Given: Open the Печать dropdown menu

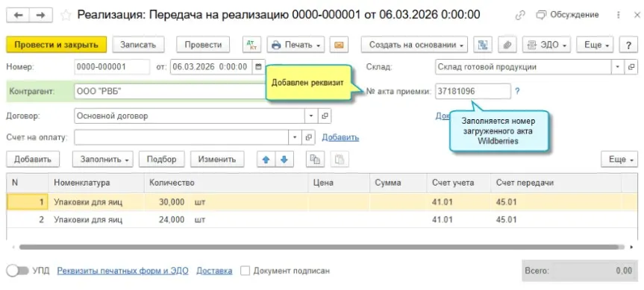Looking at the screenshot, I should [x=296, y=45].
